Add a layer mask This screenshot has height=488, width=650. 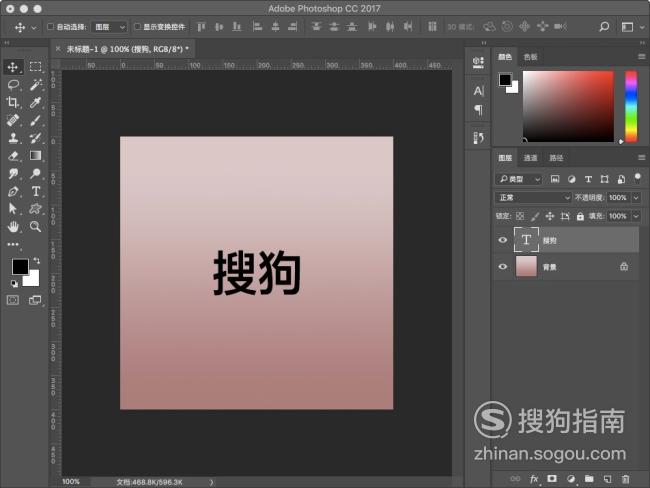click(552, 478)
